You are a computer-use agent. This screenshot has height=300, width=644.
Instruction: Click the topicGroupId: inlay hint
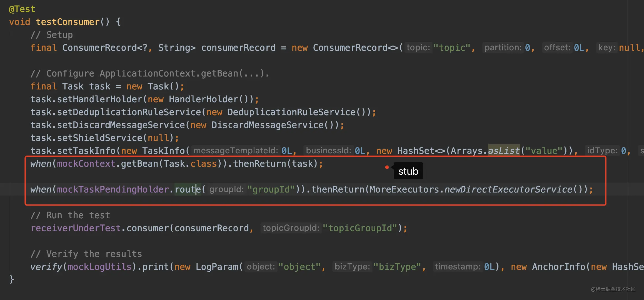[291, 228]
